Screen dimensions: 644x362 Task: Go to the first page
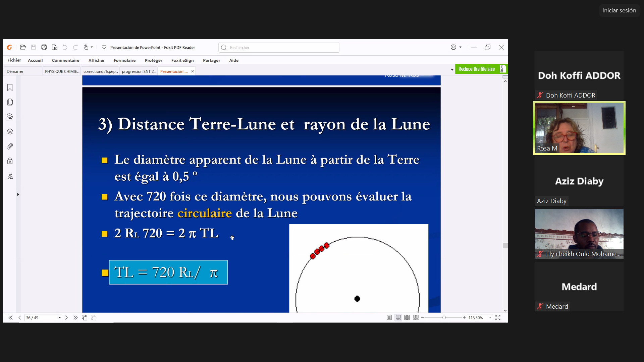(x=11, y=317)
